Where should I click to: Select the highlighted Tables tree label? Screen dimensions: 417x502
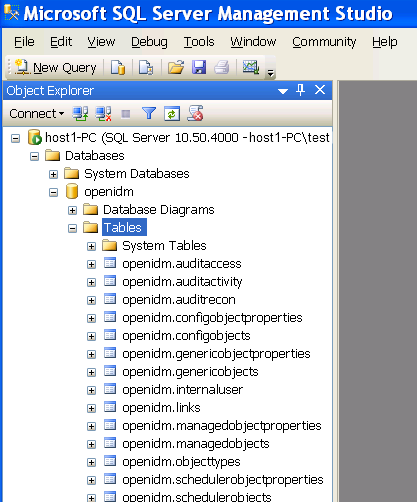pyautogui.click(x=124, y=228)
